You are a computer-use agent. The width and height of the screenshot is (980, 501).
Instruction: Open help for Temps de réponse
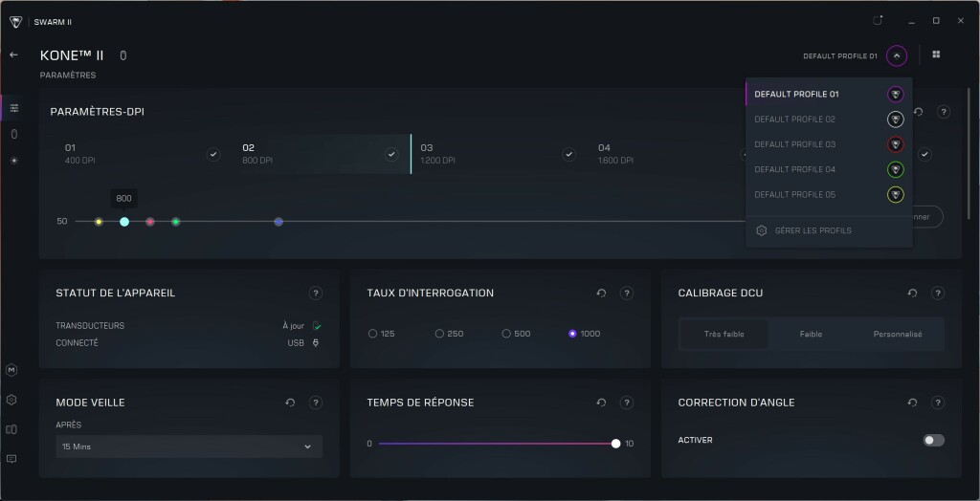pyautogui.click(x=627, y=403)
